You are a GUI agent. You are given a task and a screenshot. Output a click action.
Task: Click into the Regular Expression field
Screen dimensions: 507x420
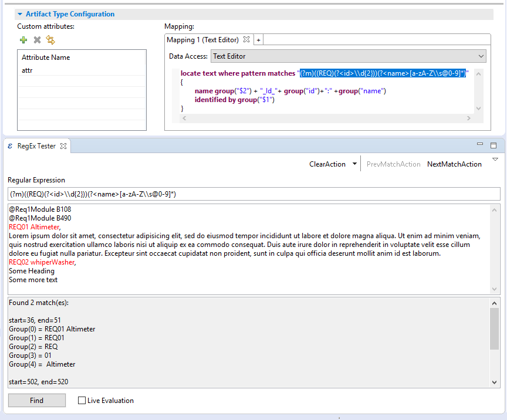point(253,194)
